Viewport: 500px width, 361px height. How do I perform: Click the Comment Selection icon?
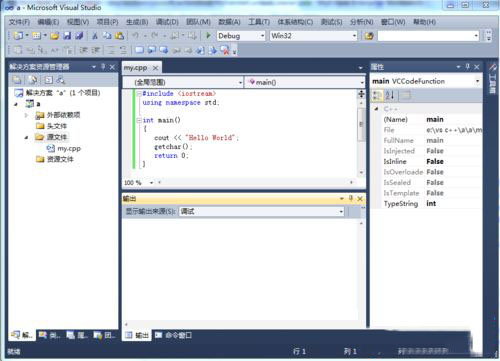(111, 50)
